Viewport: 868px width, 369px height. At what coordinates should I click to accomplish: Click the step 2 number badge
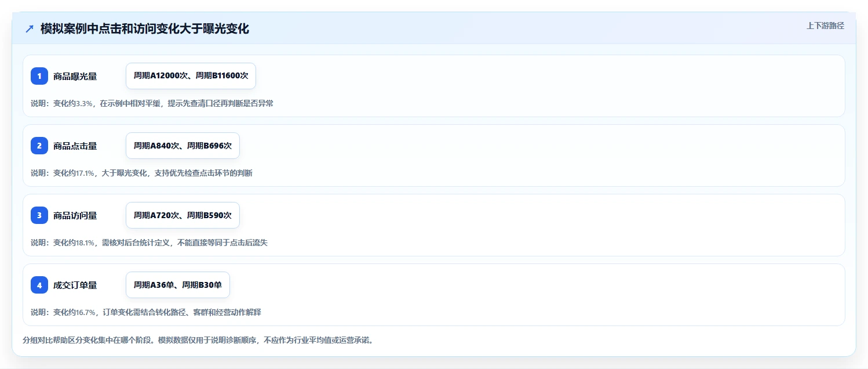[39, 146]
